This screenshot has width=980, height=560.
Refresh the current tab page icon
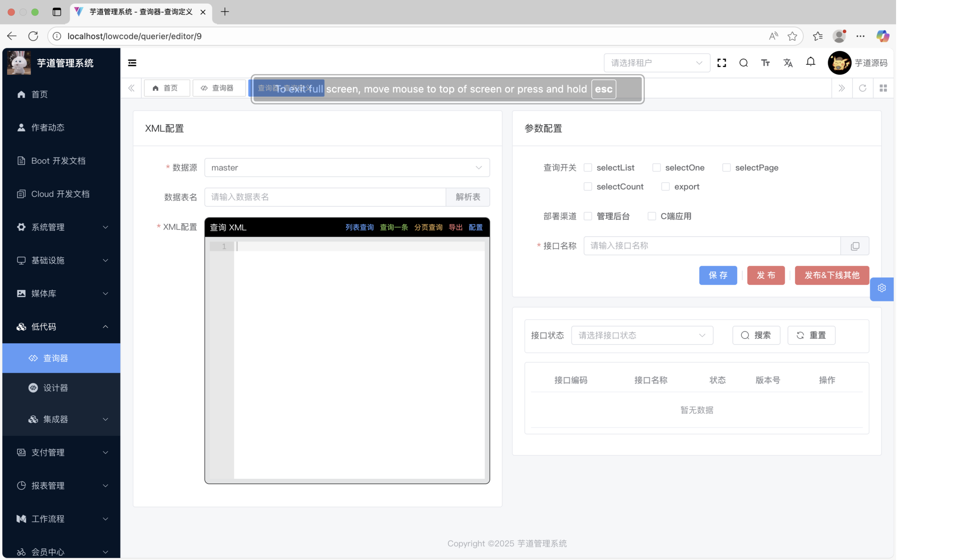862,88
